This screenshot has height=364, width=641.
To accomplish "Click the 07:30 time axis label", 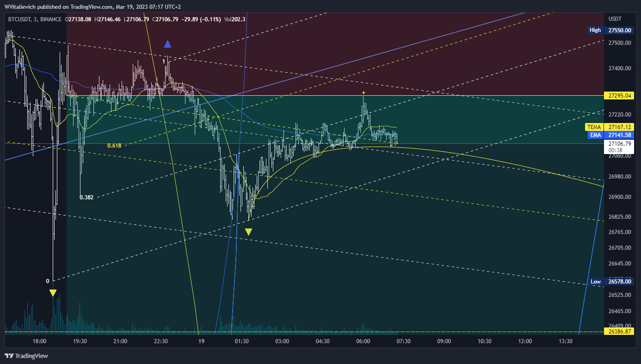I will click(404, 341).
